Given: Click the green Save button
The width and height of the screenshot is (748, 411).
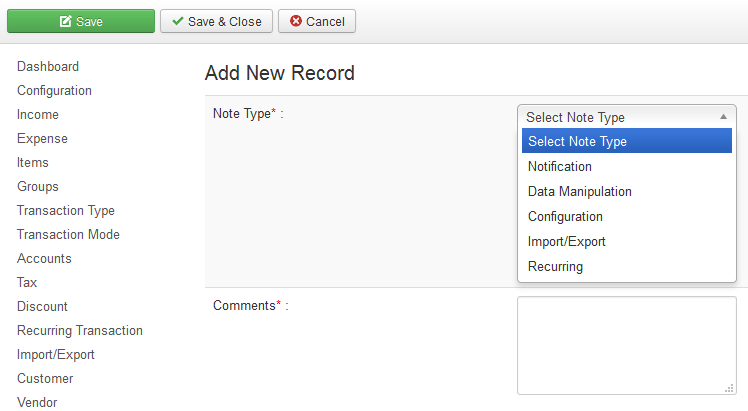Looking at the screenshot, I should [81, 21].
